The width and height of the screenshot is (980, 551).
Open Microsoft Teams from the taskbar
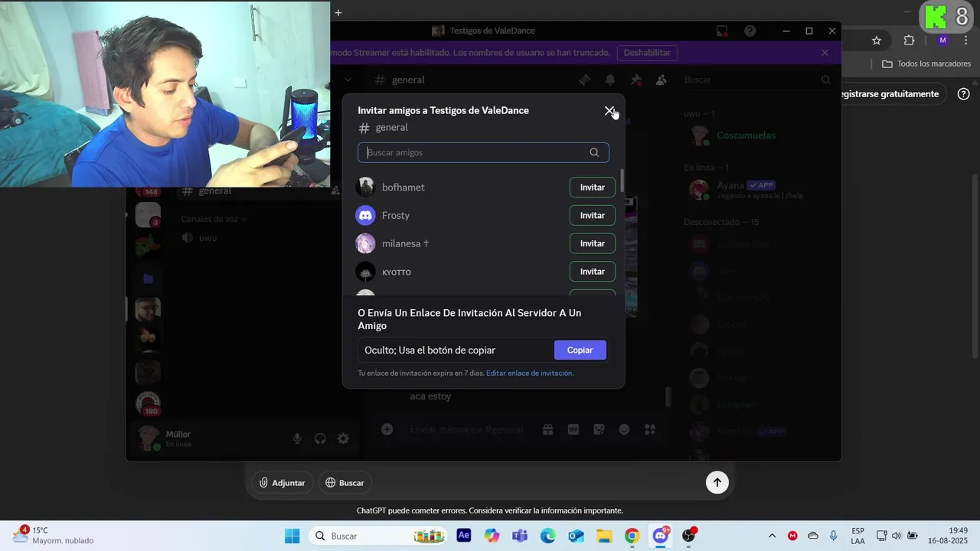(520, 536)
